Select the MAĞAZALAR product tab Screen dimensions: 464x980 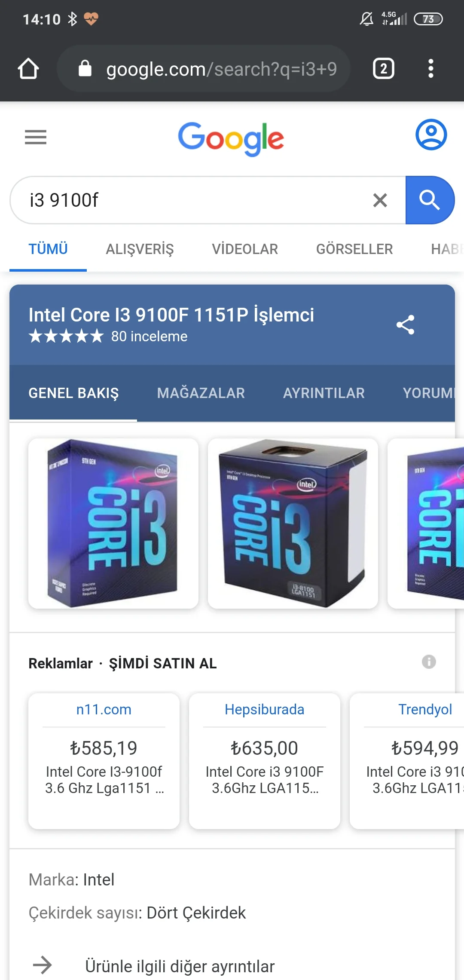pos(201,393)
